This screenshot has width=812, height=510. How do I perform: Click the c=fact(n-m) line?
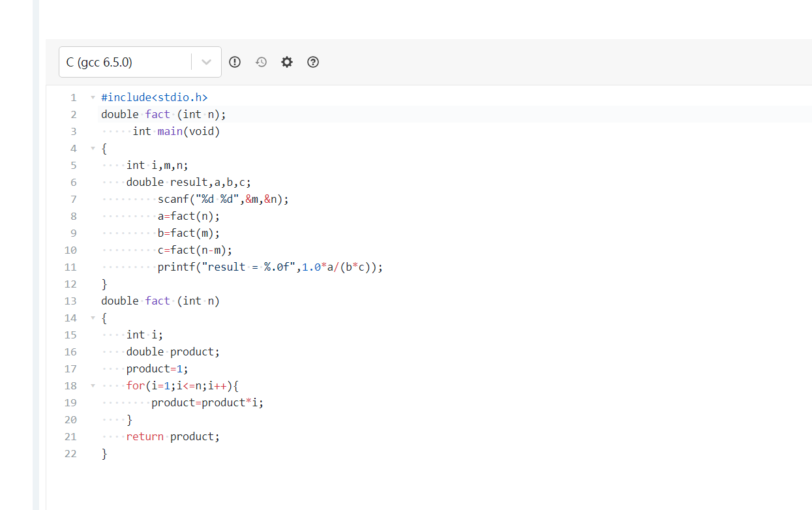(194, 250)
